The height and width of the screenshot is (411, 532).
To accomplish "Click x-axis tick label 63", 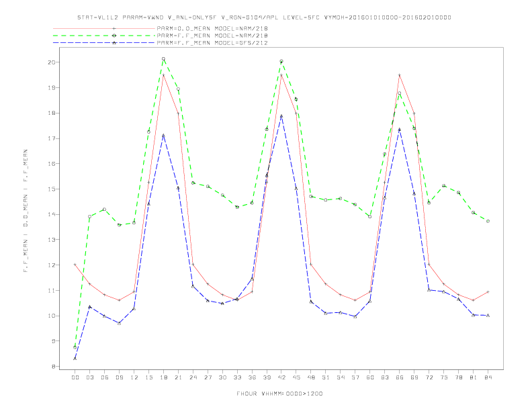I will click(x=385, y=377).
